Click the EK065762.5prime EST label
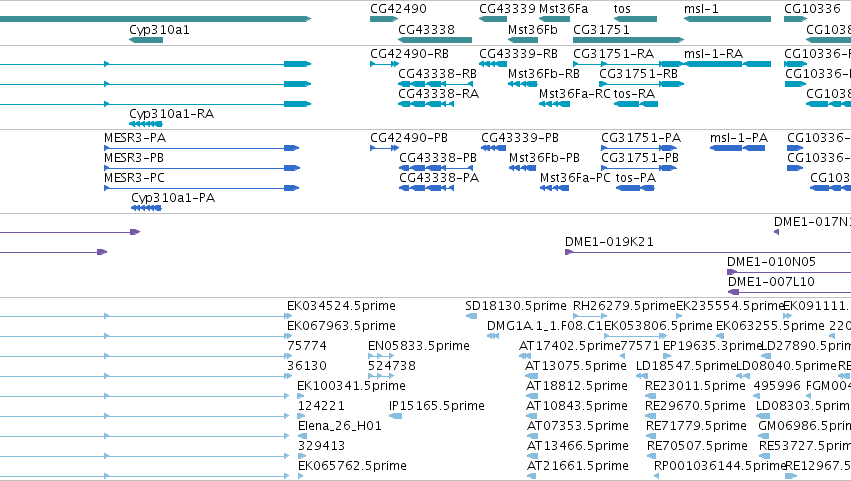This screenshot has height=481, width=851. click(x=352, y=467)
